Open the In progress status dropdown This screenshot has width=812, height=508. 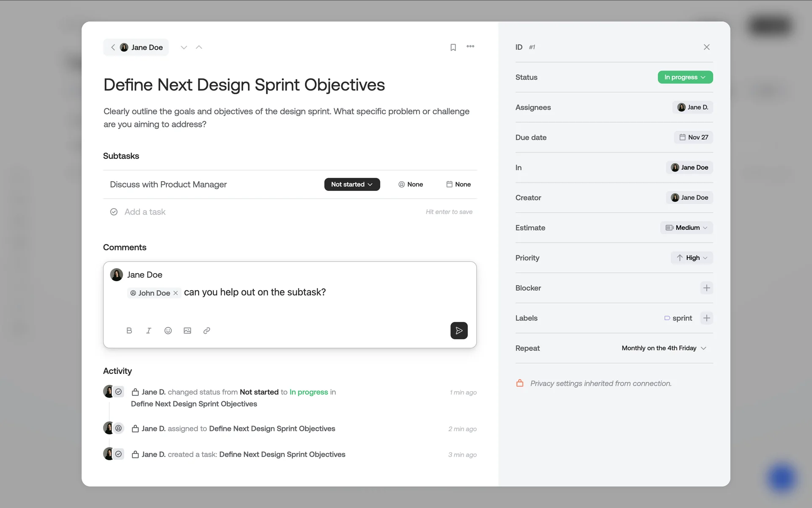coord(685,77)
